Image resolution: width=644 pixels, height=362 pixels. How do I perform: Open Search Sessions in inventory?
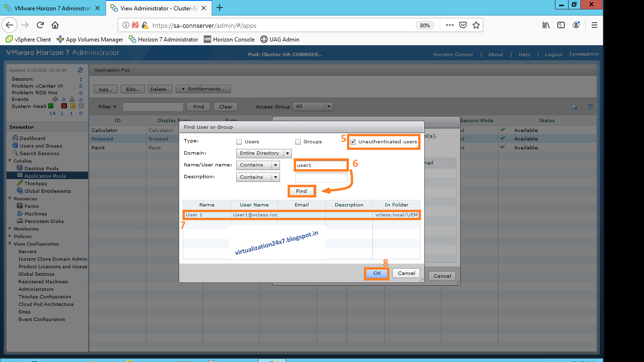(x=40, y=153)
